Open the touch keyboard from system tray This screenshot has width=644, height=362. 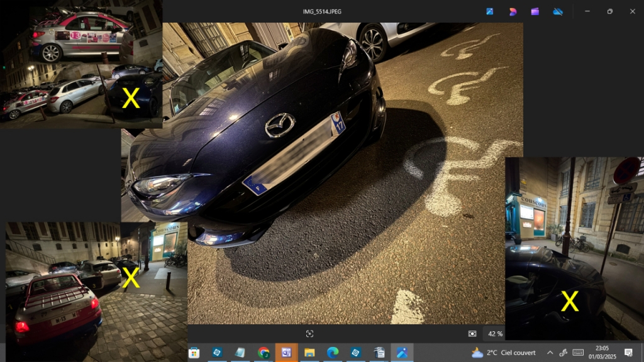tap(578, 353)
